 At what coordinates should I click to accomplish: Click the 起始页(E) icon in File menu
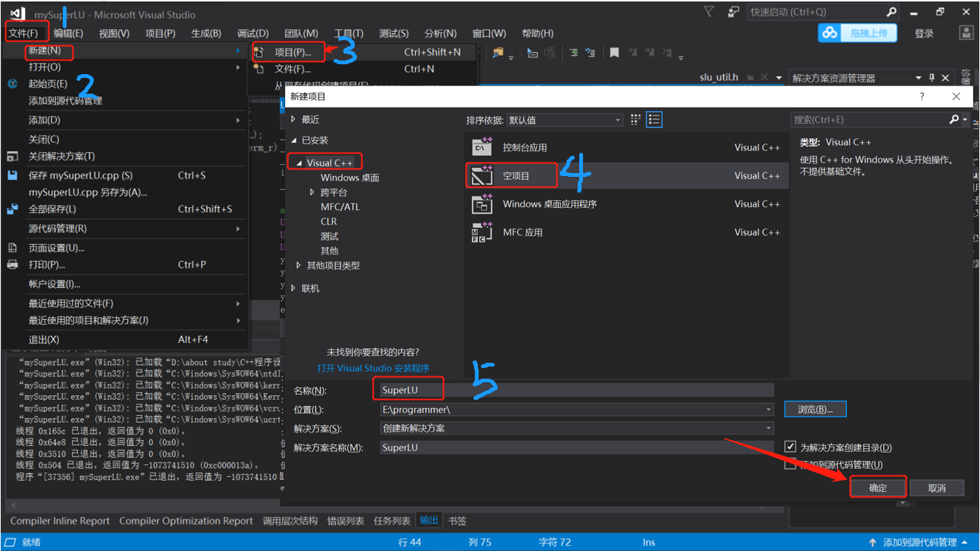coord(12,84)
